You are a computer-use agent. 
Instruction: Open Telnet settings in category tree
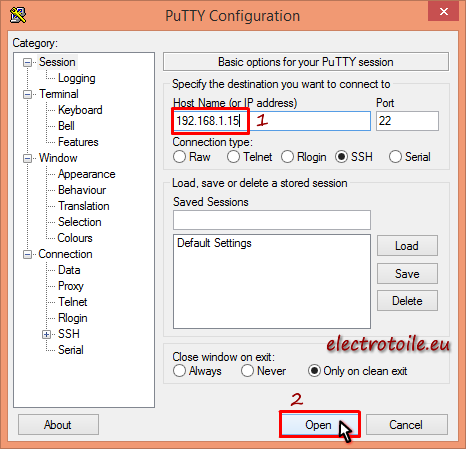coord(72,302)
